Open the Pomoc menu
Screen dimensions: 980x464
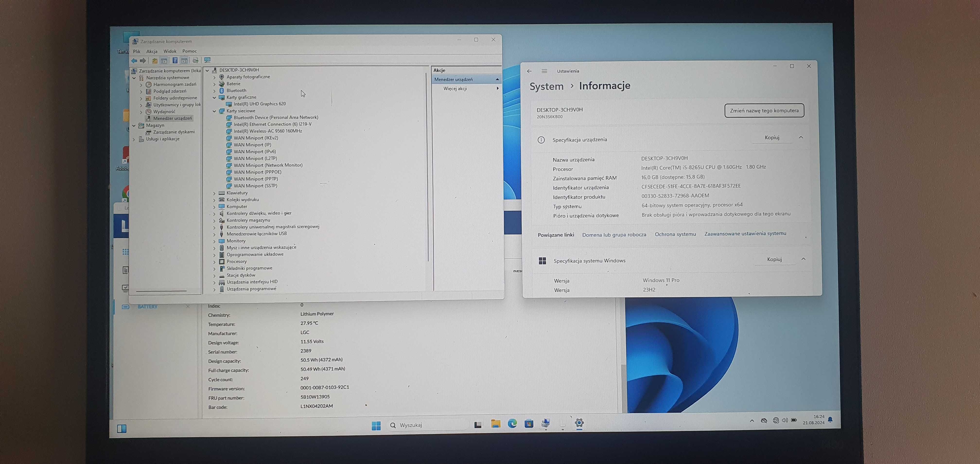tap(189, 51)
